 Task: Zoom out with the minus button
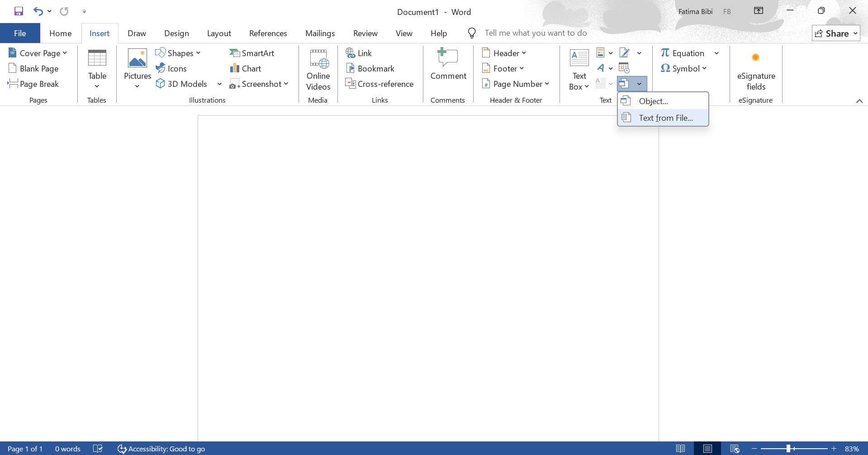coord(754,449)
